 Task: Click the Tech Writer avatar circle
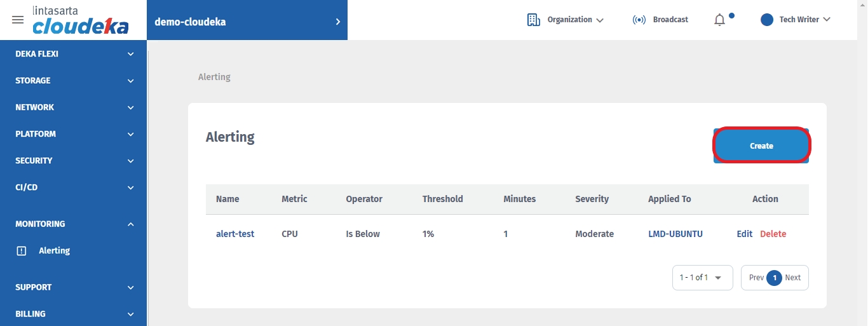tap(767, 20)
